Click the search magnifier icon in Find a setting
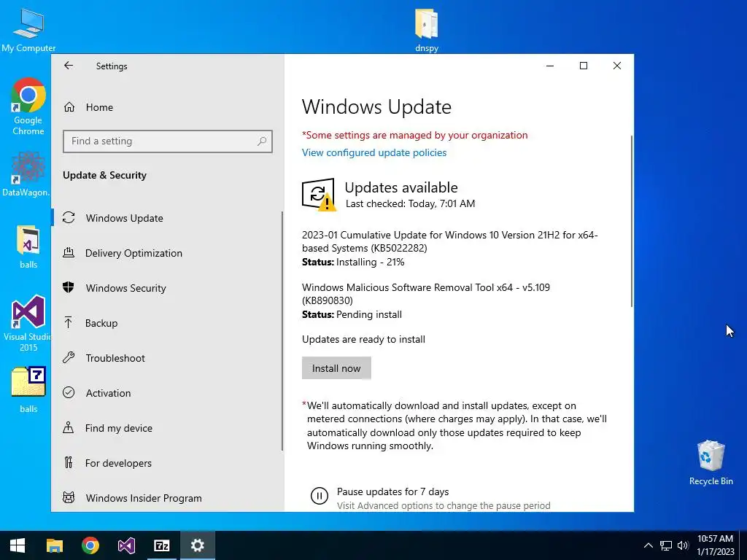Image resolution: width=747 pixels, height=560 pixels. (262, 141)
